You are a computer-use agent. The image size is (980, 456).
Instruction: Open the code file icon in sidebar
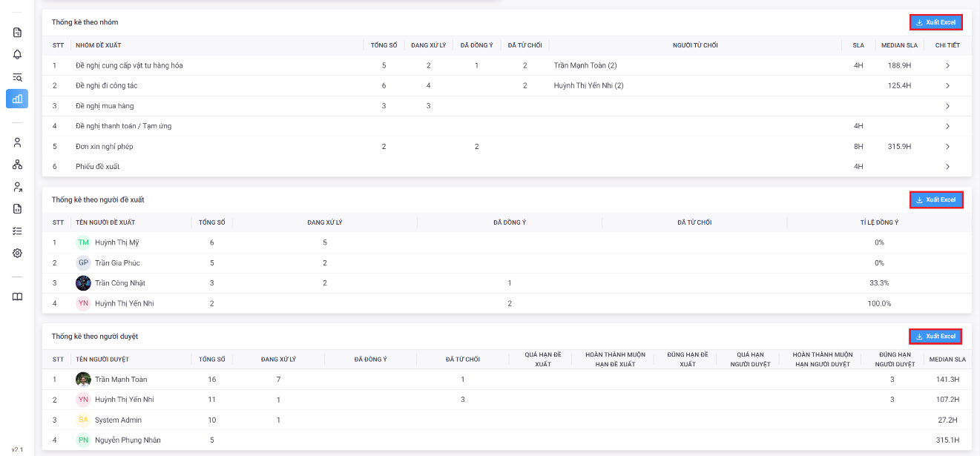tap(17, 209)
